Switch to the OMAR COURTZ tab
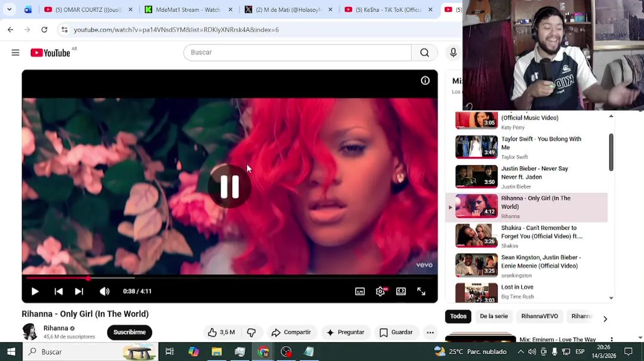Image resolution: width=644 pixels, height=361 pixels. coord(88,10)
